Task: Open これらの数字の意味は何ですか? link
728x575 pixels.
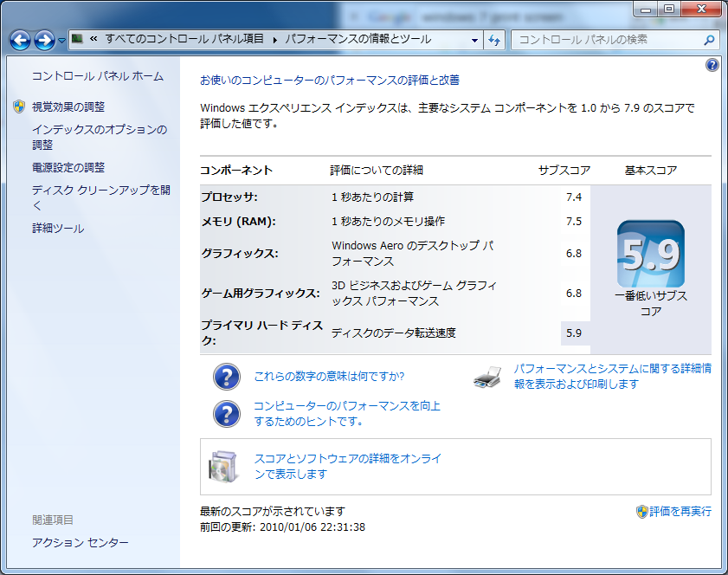Action: pos(329,376)
